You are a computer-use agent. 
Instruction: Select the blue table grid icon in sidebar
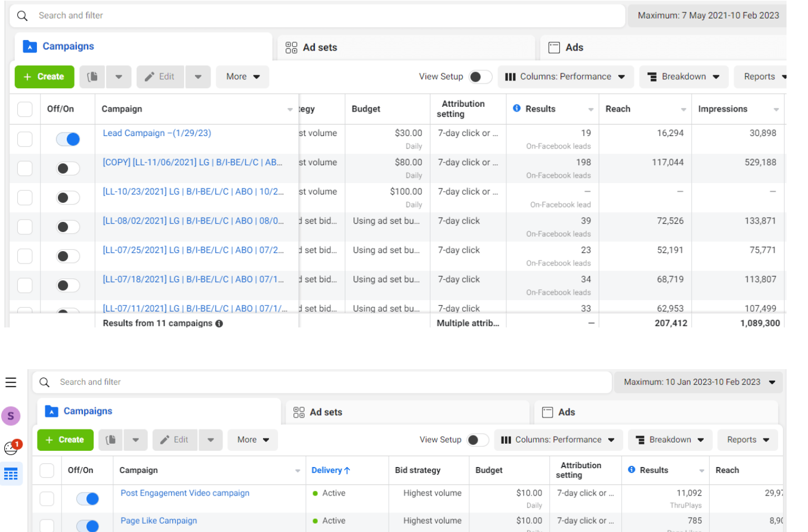[11, 474]
